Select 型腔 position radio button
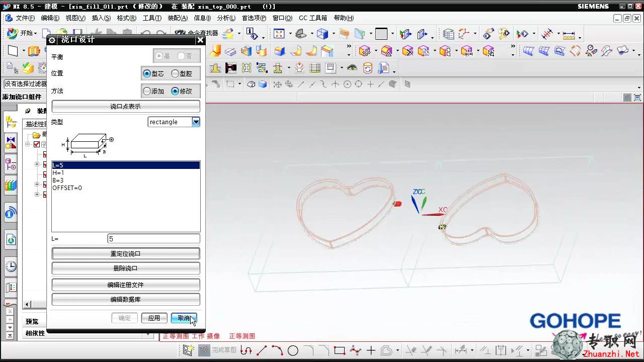The width and height of the screenshot is (644, 362). click(x=175, y=73)
